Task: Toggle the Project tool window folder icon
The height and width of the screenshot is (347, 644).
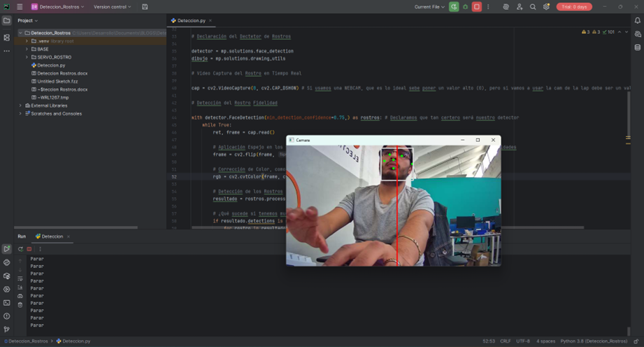Action: (7, 21)
